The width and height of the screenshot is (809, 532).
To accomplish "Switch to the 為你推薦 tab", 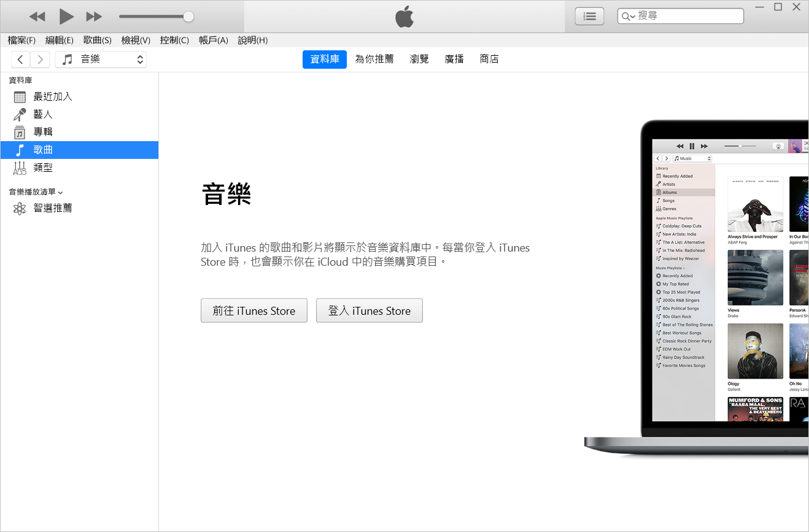I will [x=374, y=60].
